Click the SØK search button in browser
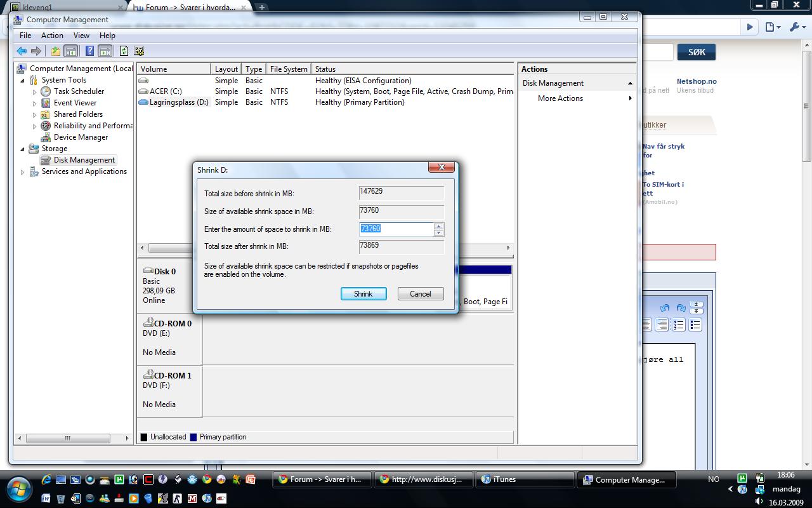Image resolution: width=812 pixels, height=508 pixels. (697, 52)
